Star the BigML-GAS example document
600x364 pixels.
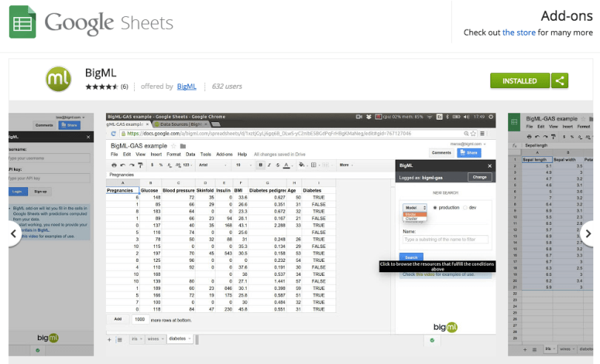(x=173, y=146)
